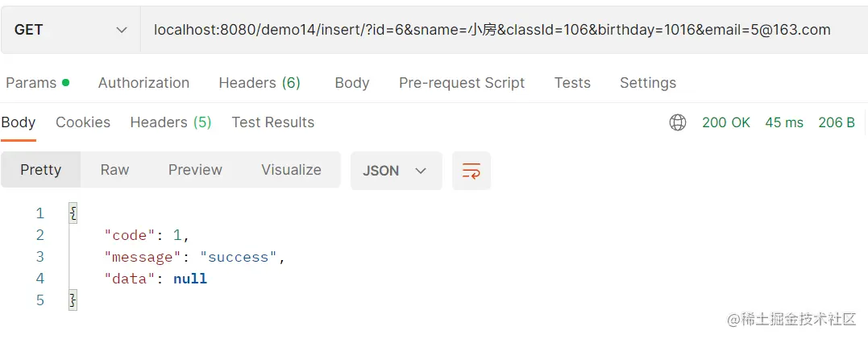This screenshot has height=339, width=868.
Task: Show the Test Results tab
Action: [x=273, y=122]
